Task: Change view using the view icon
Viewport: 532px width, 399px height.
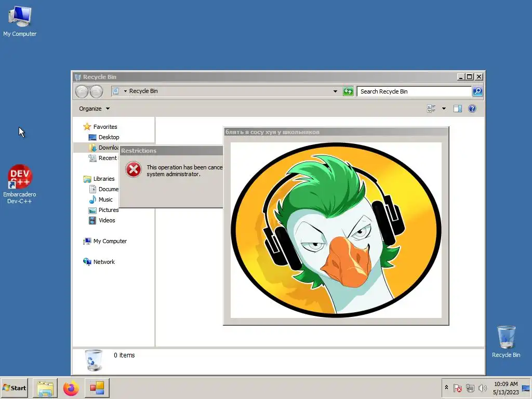Action: point(431,109)
